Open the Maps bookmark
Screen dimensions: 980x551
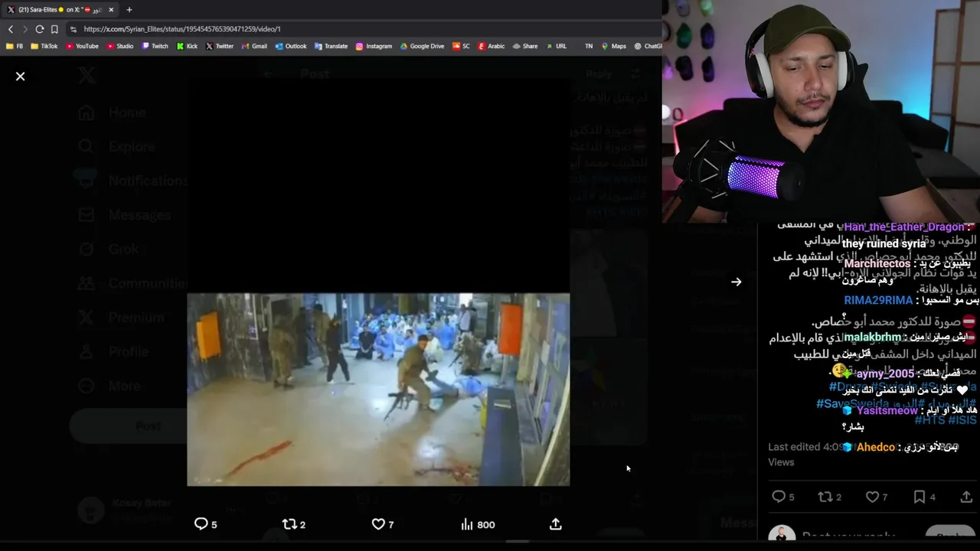click(613, 46)
